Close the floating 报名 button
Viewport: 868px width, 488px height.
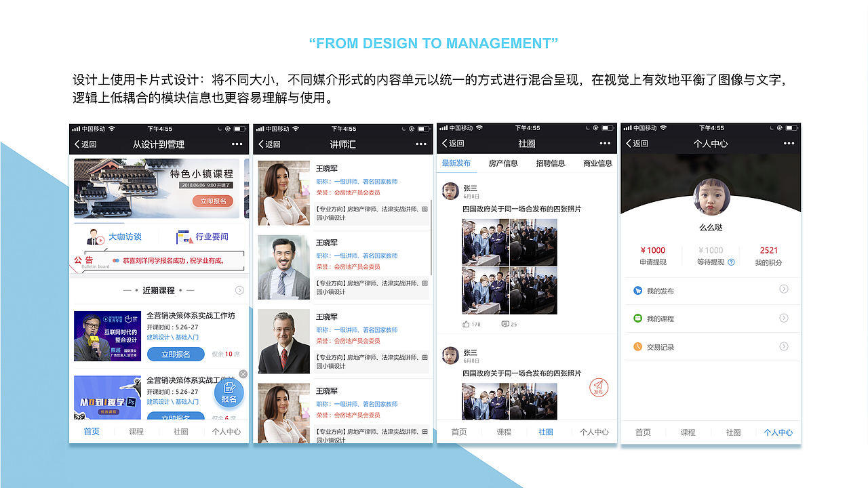point(243,374)
